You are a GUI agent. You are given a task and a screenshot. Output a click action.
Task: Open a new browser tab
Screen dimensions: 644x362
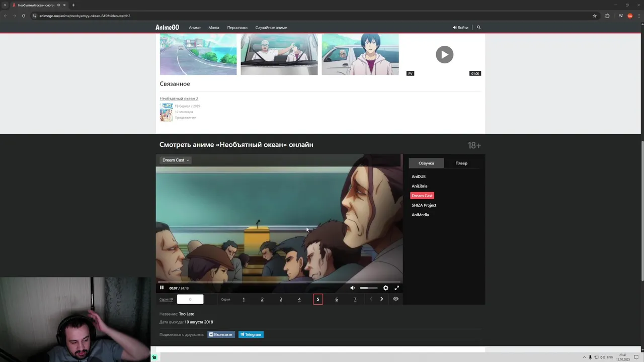[x=73, y=5]
